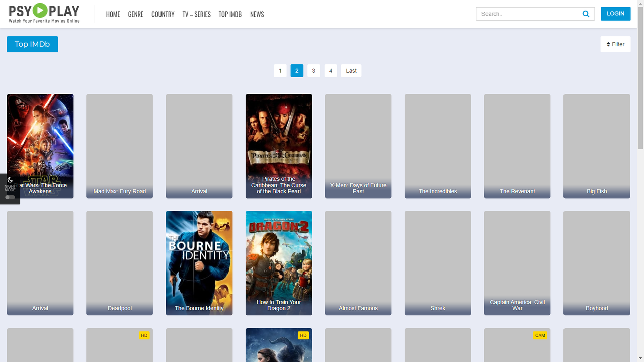Open the Boyhood card

click(597, 263)
